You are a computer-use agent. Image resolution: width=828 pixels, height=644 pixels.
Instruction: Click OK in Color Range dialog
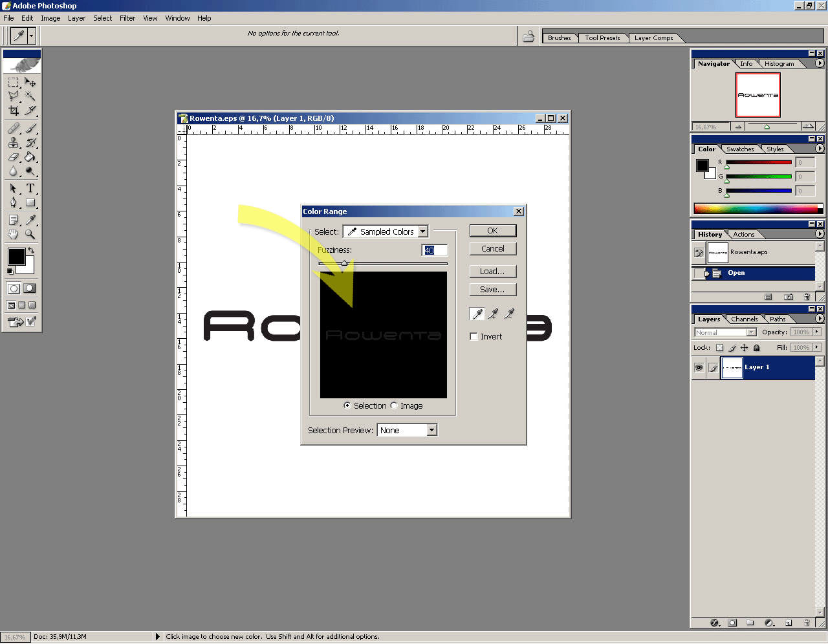tap(492, 230)
